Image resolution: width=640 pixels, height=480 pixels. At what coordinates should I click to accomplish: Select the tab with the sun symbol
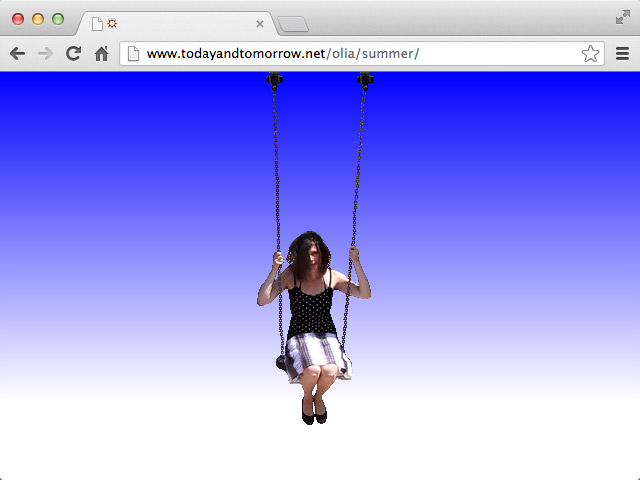(177, 24)
